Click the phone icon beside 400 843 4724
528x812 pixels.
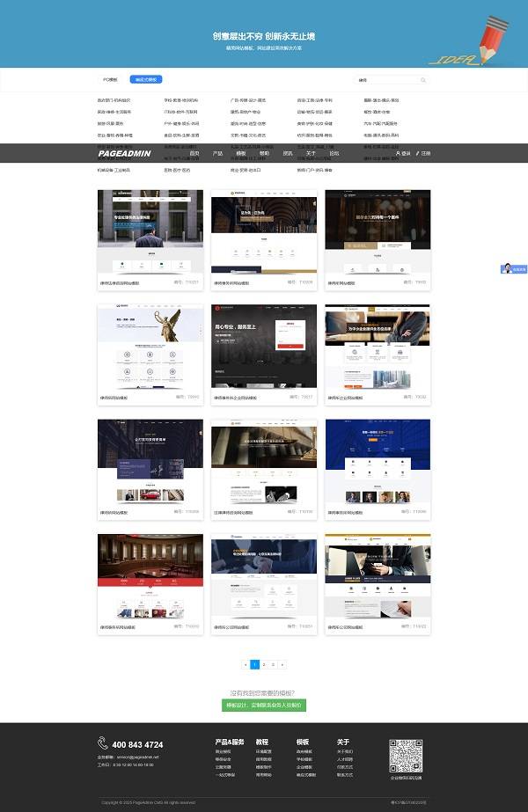103,743
